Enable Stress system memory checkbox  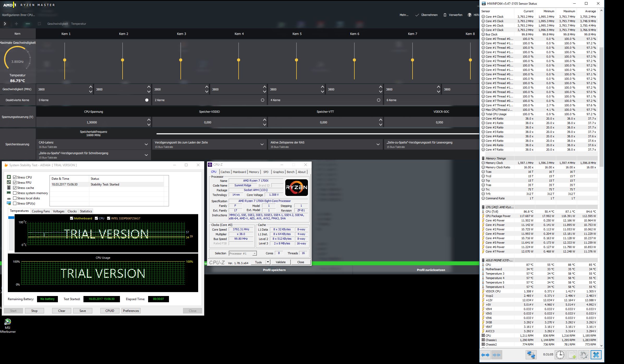15,193
